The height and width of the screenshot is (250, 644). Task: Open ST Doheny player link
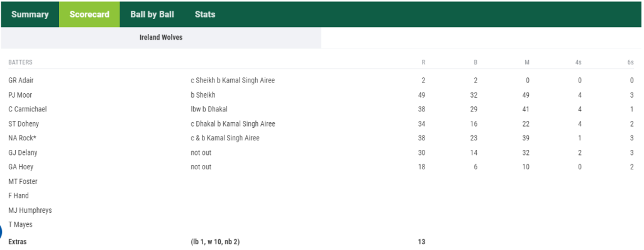[x=24, y=124]
